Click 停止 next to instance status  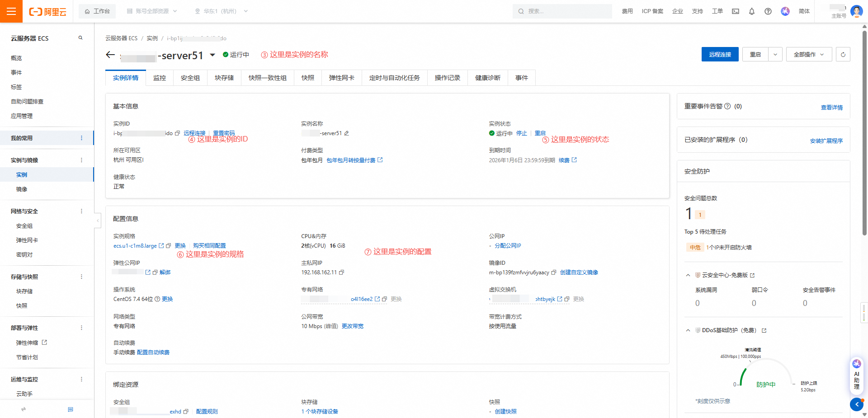click(x=522, y=133)
